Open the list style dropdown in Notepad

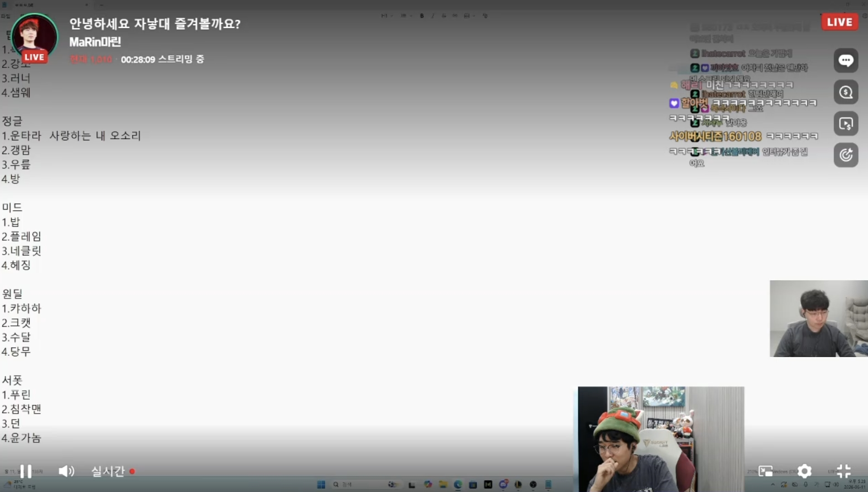(x=406, y=15)
